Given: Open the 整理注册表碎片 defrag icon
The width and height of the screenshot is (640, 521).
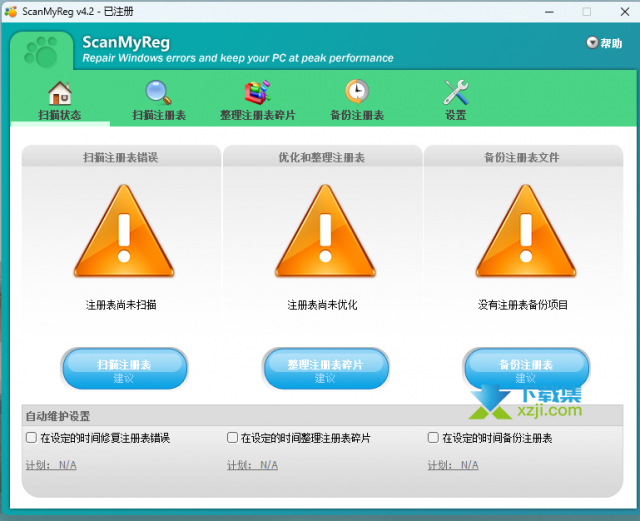Looking at the screenshot, I should [258, 93].
